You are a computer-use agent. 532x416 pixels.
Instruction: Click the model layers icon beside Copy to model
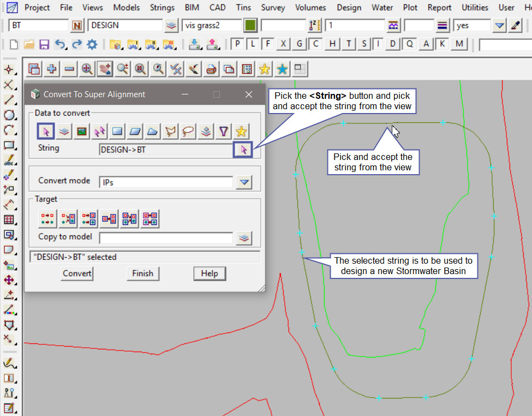pyautogui.click(x=244, y=237)
